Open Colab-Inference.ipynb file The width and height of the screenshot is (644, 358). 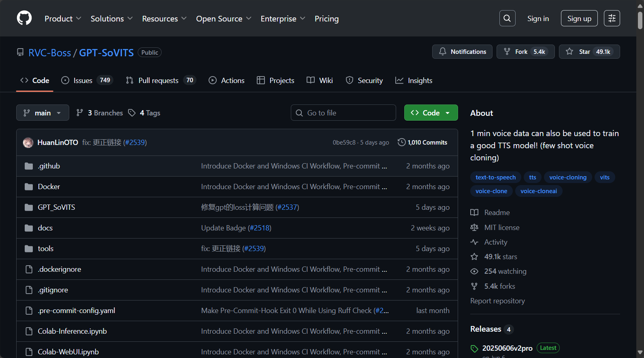73,331
